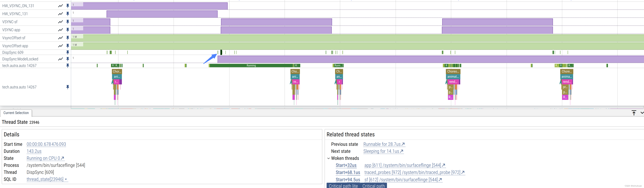644x188 pixels.
Task: Click the Critical path button
Action: [x=373, y=186]
